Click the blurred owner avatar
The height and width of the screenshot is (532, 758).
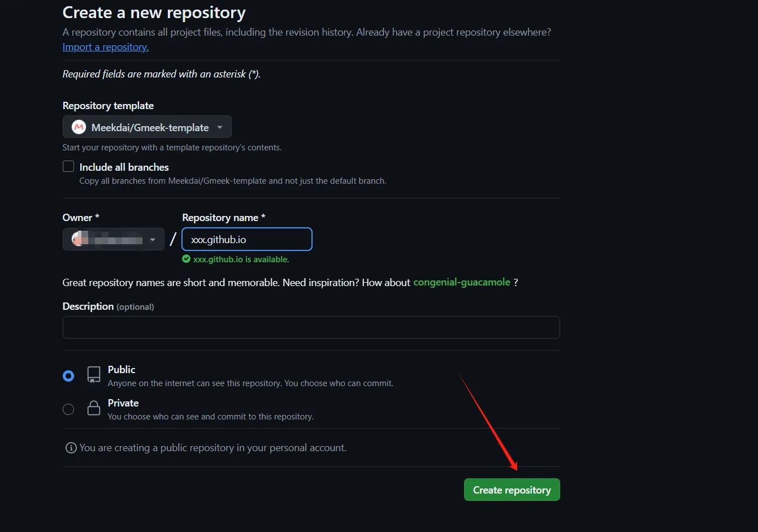(x=79, y=239)
